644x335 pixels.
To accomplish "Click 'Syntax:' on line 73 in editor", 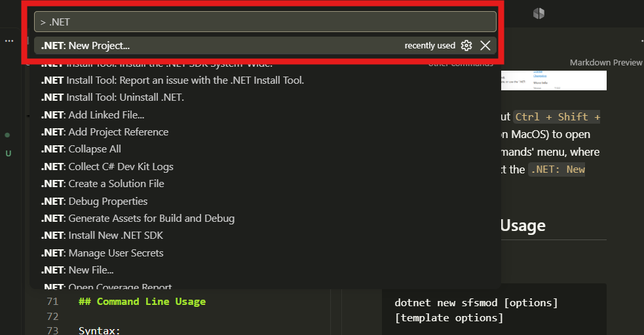I will 99,330.
